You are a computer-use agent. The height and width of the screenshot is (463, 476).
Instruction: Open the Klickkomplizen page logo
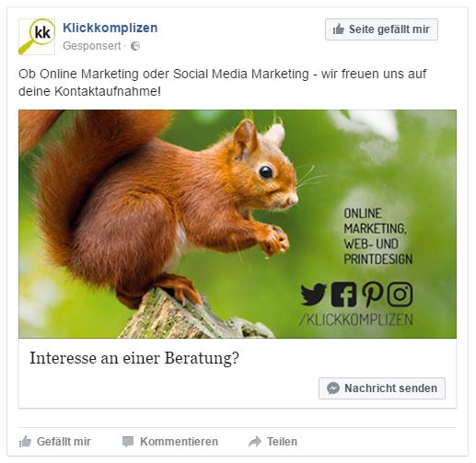click(37, 37)
